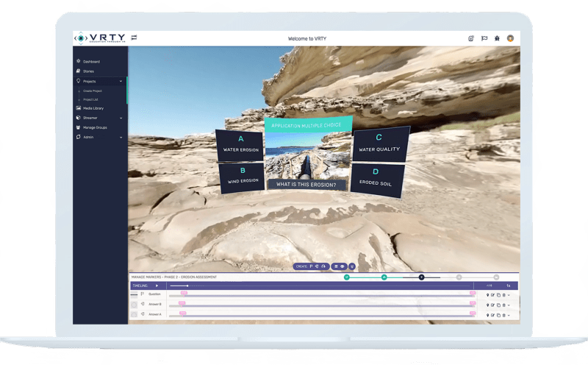588x365 pixels.
Task: Click the VRTY logo in header
Action: pyautogui.click(x=100, y=38)
